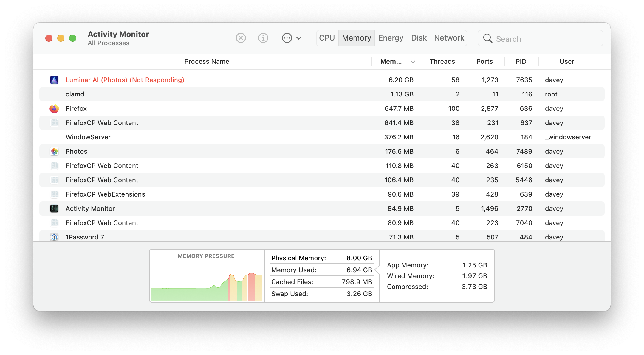Viewport: 644px width, 355px height.
Task: Click the Photos app icon in list
Action: click(x=54, y=151)
